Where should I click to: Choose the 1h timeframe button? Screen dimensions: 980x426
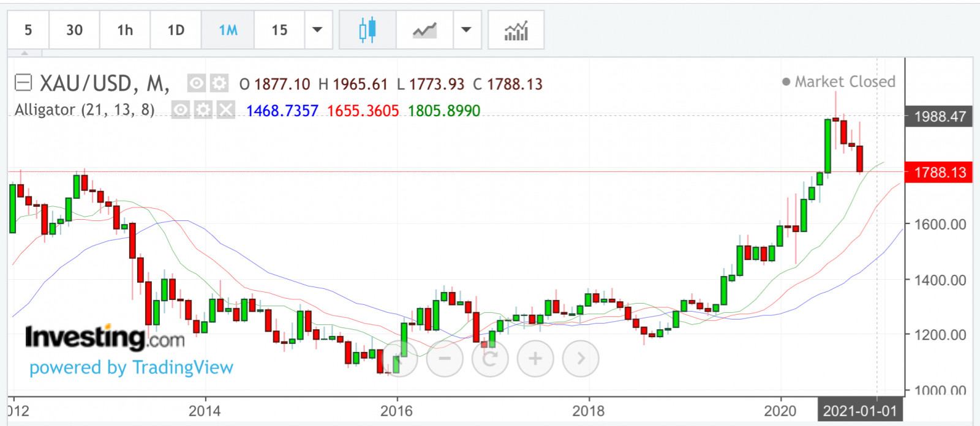point(125,30)
